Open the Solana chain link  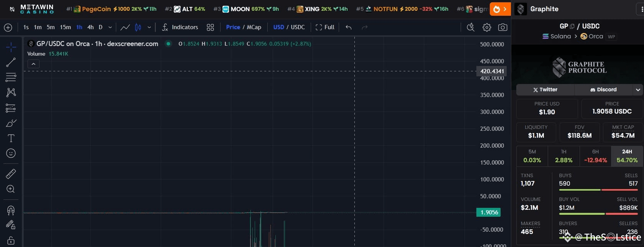point(557,36)
